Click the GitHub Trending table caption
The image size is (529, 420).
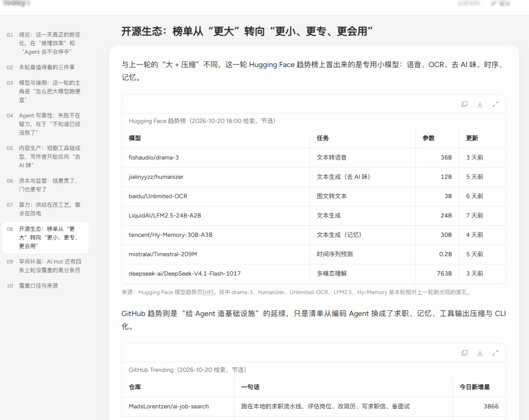(188, 370)
